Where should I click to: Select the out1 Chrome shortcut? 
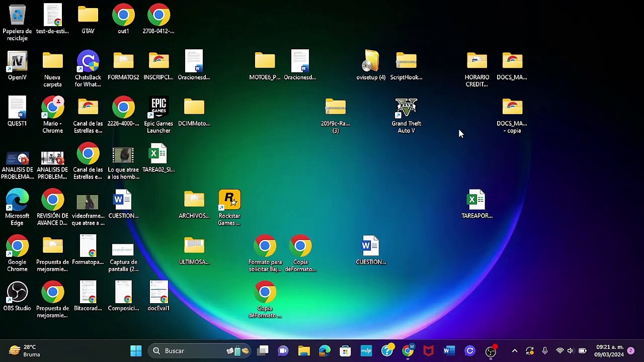tap(123, 20)
